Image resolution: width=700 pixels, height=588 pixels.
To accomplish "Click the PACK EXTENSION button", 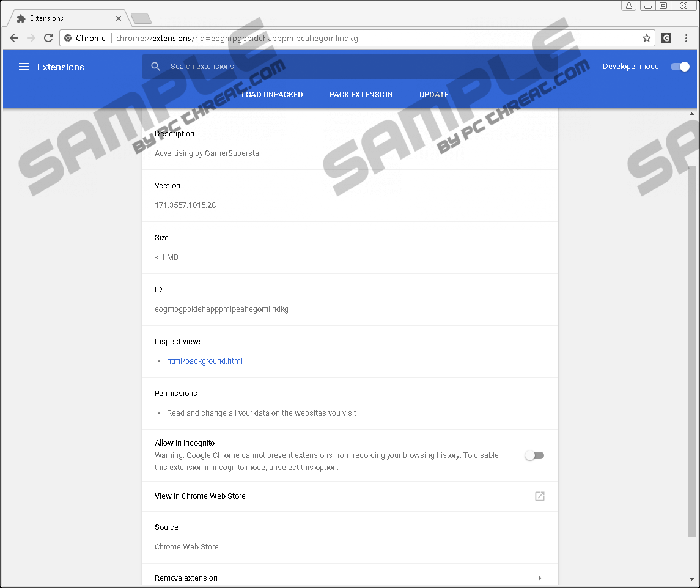I will click(361, 95).
